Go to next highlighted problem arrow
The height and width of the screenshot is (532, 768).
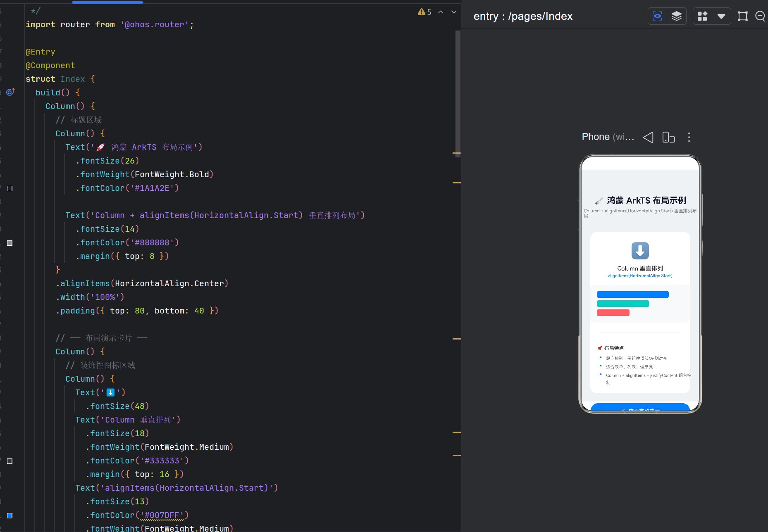pos(454,12)
